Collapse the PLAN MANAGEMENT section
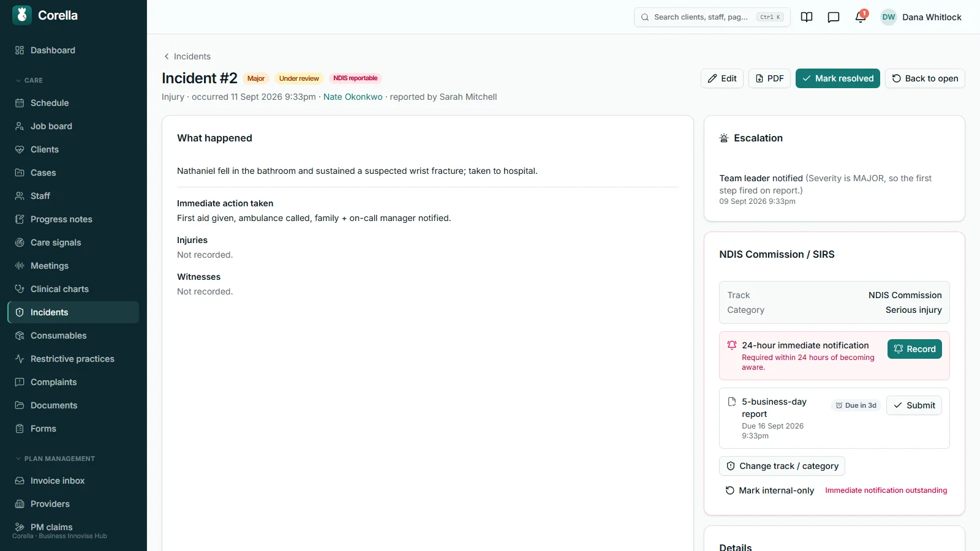The width and height of the screenshot is (980, 551). point(55,459)
